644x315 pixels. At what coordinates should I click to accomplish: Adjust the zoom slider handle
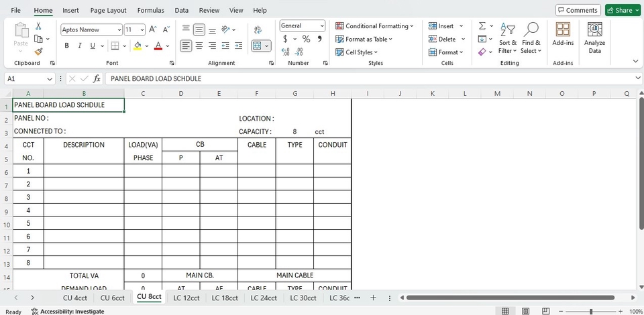pos(591,311)
